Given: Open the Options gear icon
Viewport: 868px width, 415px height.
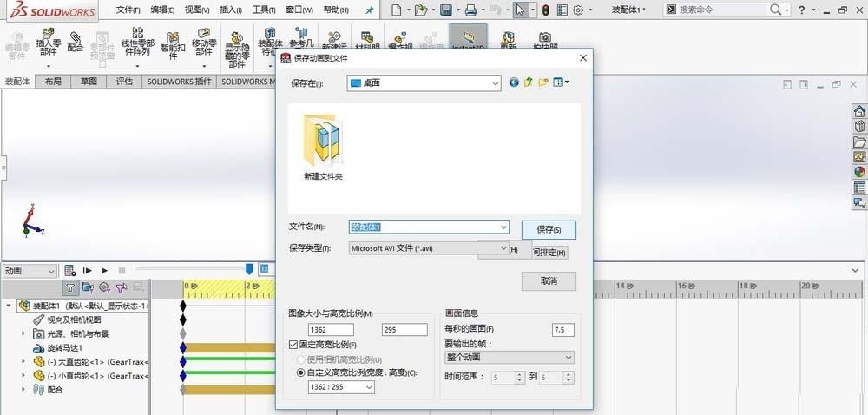Looking at the screenshot, I should click(578, 10).
